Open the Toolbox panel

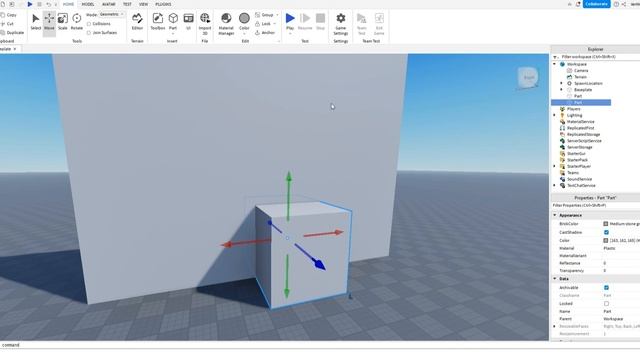(158, 22)
